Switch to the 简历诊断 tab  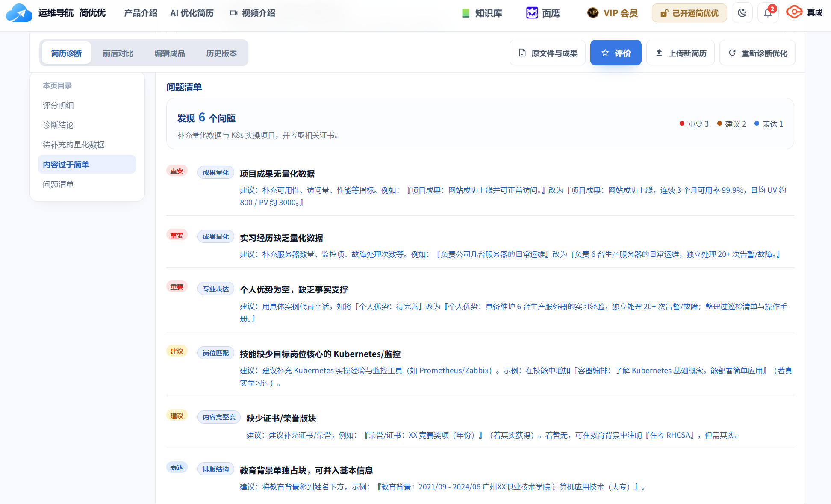[x=66, y=53]
